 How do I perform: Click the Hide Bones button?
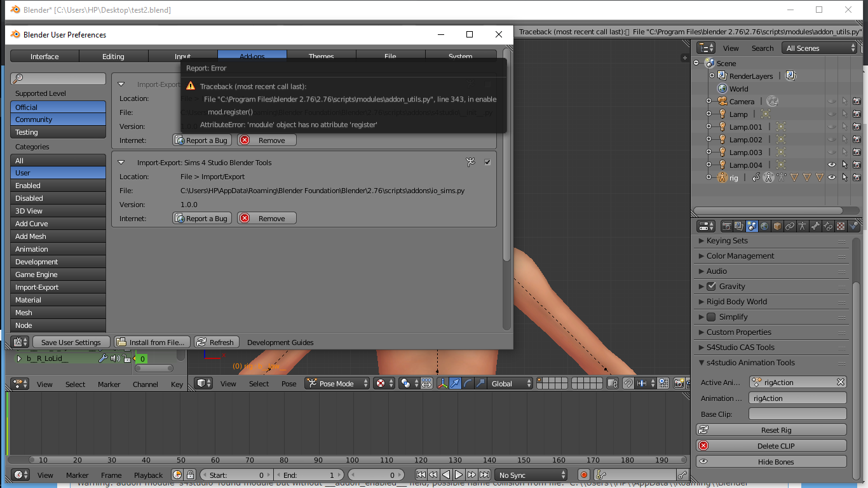(x=771, y=461)
